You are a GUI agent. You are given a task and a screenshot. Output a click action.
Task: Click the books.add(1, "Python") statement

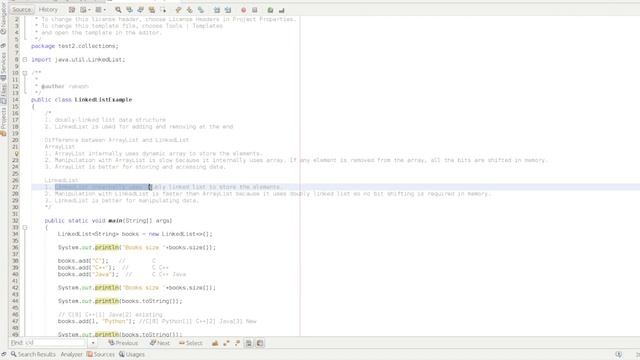click(96, 321)
